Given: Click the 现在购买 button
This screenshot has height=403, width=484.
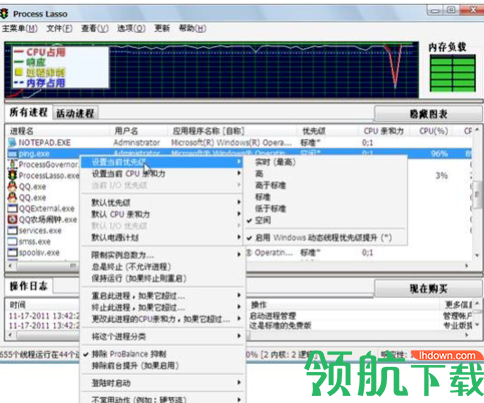Looking at the screenshot, I should (x=428, y=289).
